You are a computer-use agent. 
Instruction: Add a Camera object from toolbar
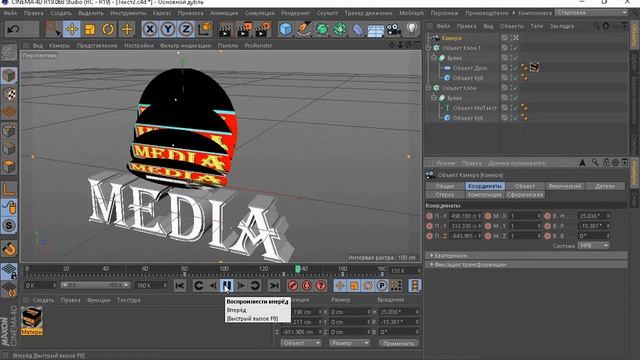point(393,30)
